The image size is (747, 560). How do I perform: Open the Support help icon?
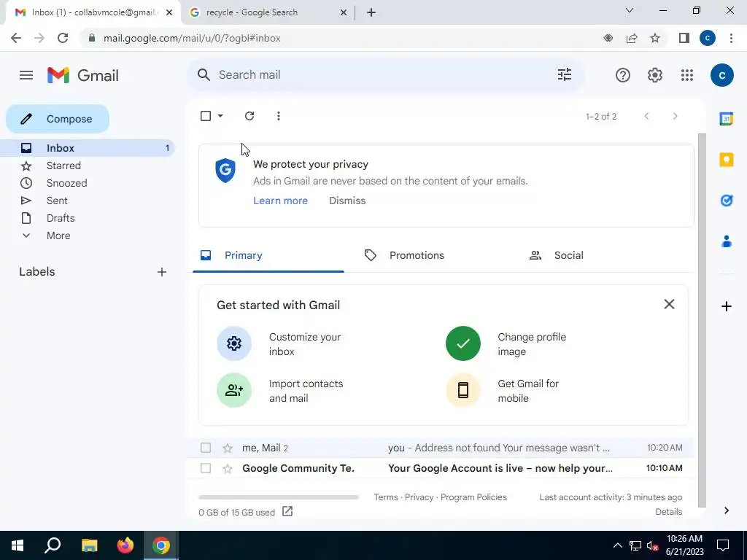click(x=623, y=75)
